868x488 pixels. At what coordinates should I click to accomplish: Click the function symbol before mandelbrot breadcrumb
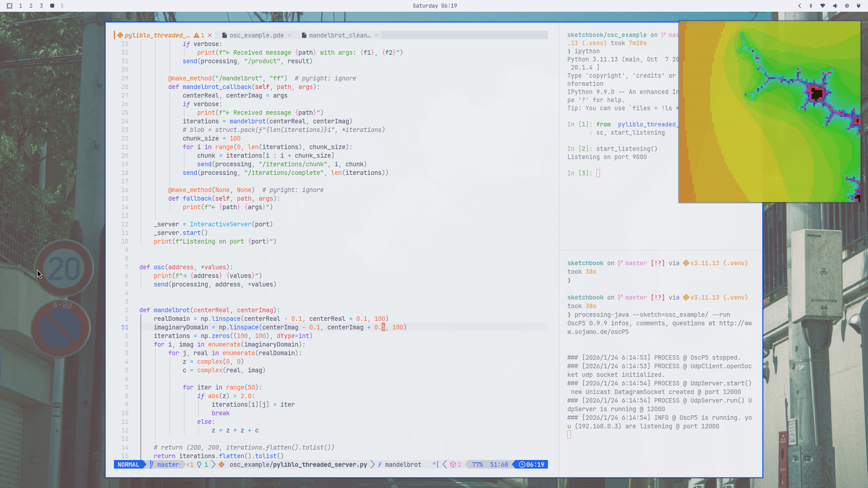380,465
